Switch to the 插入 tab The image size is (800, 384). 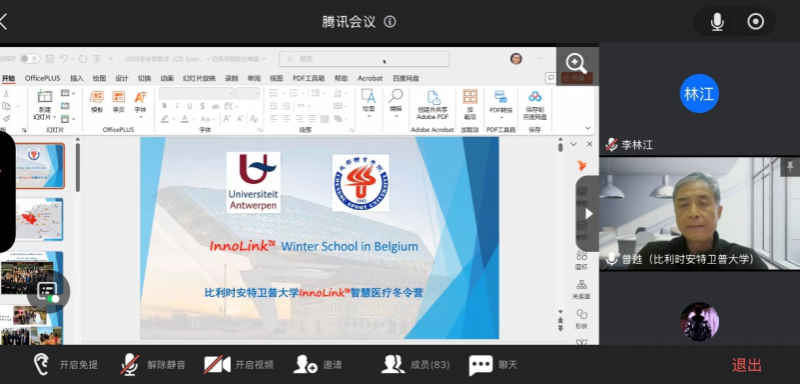coord(77,78)
